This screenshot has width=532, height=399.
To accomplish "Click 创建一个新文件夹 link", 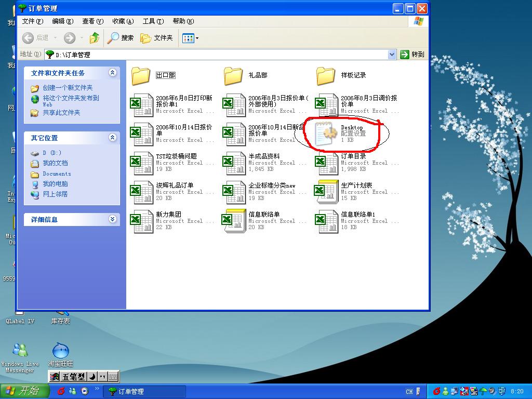I will [x=68, y=88].
